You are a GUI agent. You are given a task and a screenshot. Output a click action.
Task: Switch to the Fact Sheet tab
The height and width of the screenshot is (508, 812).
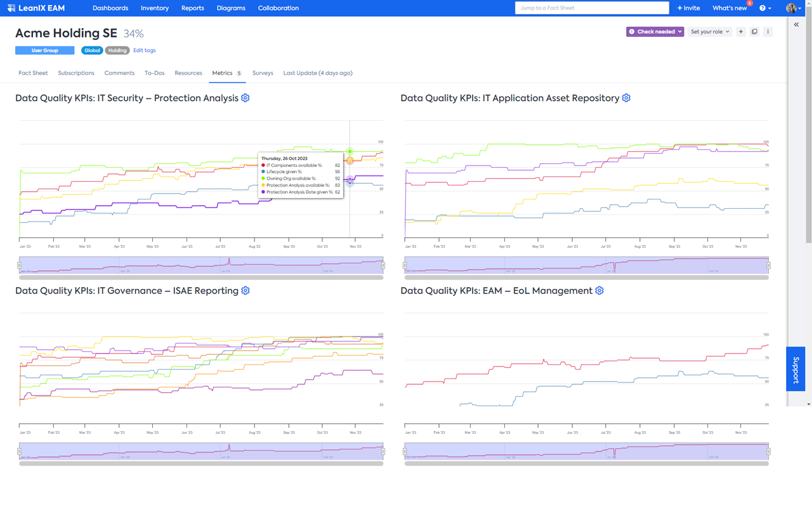(x=33, y=73)
